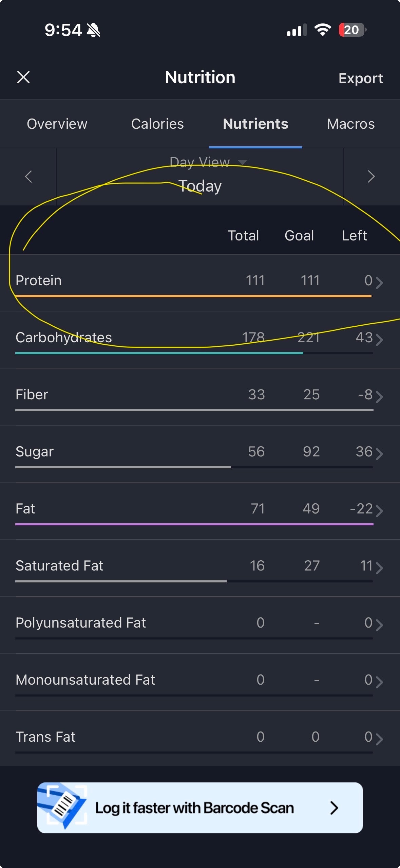Close the Nutrition screen with X
The width and height of the screenshot is (400, 868).
[x=23, y=77]
